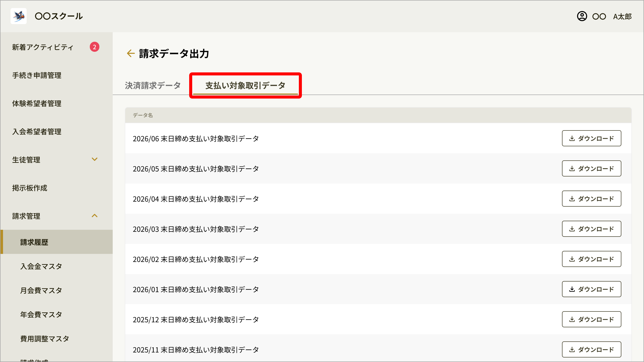Click the データ名 column header
Viewport: 644px width, 362px height.
coord(143,115)
